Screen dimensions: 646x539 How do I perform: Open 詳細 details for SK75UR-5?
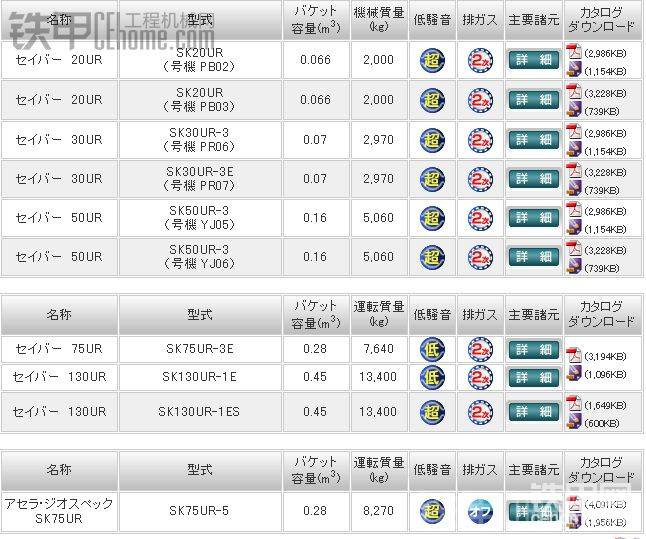534,511
